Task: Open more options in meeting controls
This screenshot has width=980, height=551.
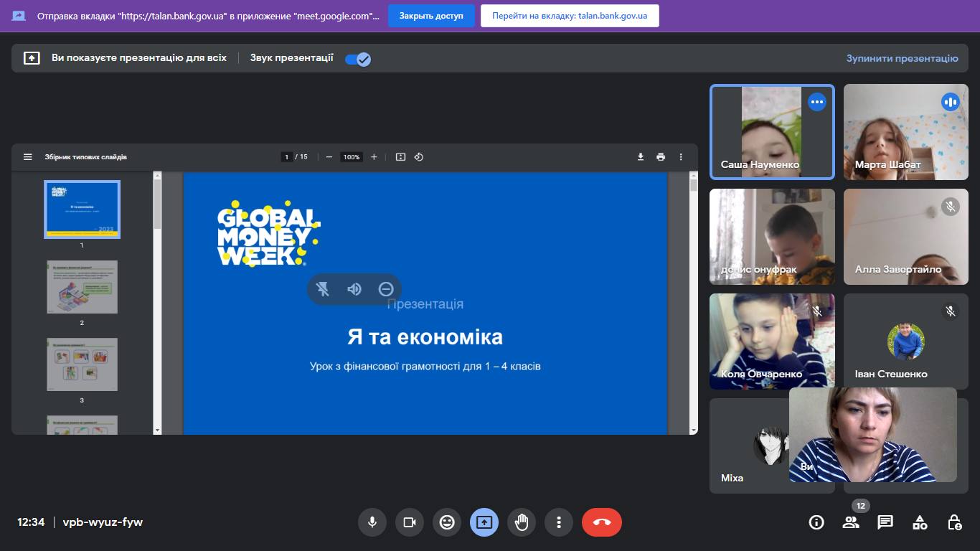Action: click(559, 522)
